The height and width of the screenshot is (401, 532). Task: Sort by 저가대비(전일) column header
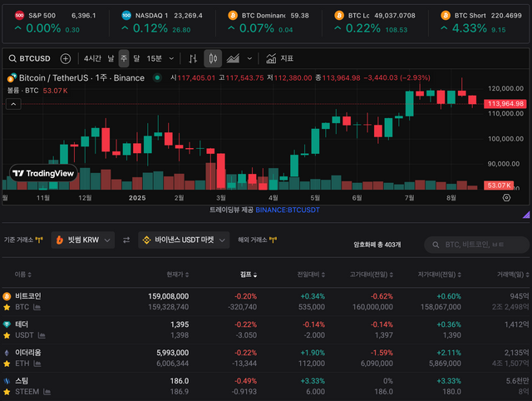440,275
